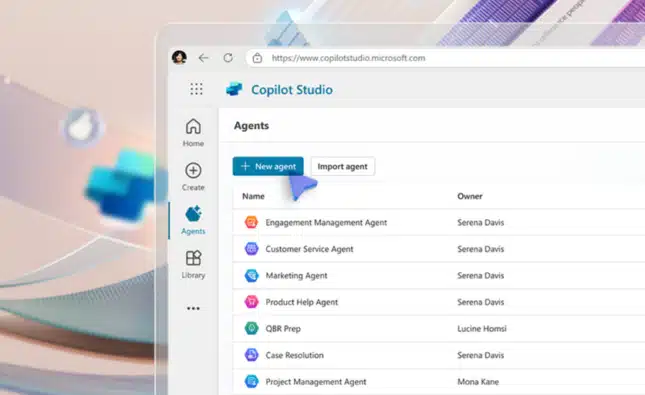
Task: Click the Product Help Agent icon
Action: click(251, 302)
